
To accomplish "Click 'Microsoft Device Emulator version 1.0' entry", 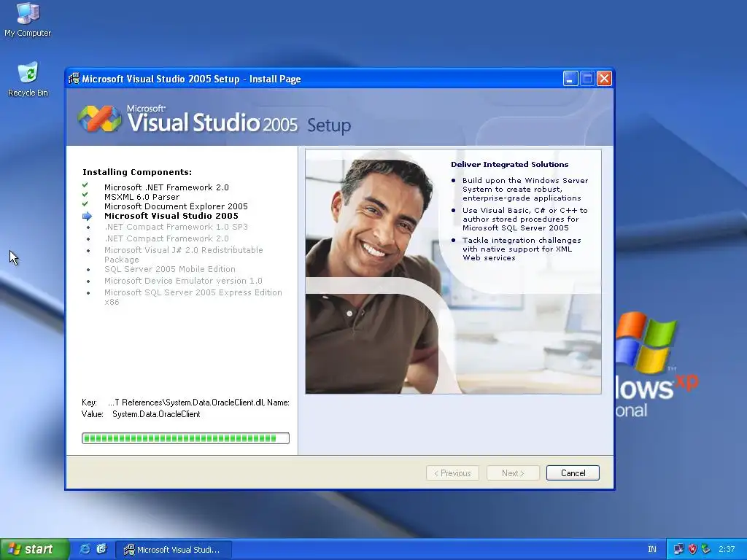I will pyautogui.click(x=183, y=281).
